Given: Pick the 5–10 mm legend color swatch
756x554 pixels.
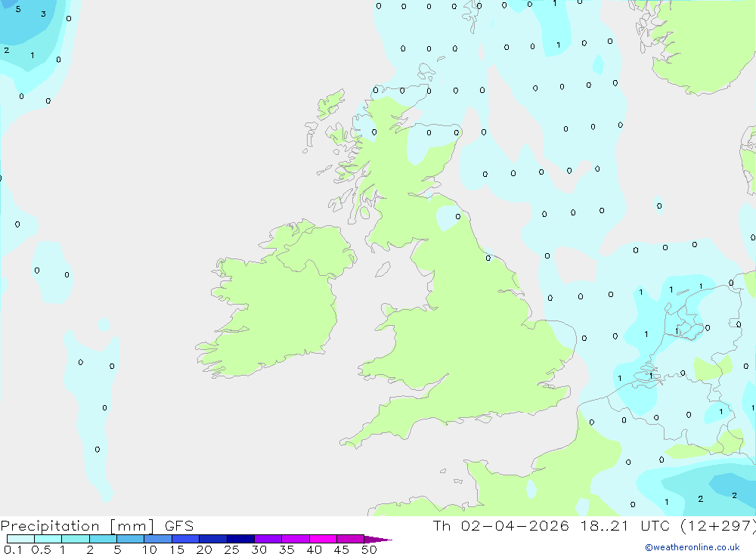Looking at the screenshot, I should click(x=131, y=539).
